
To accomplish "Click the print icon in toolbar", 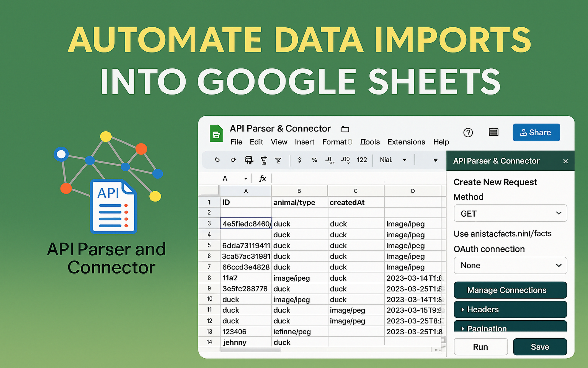I will click(x=249, y=160).
